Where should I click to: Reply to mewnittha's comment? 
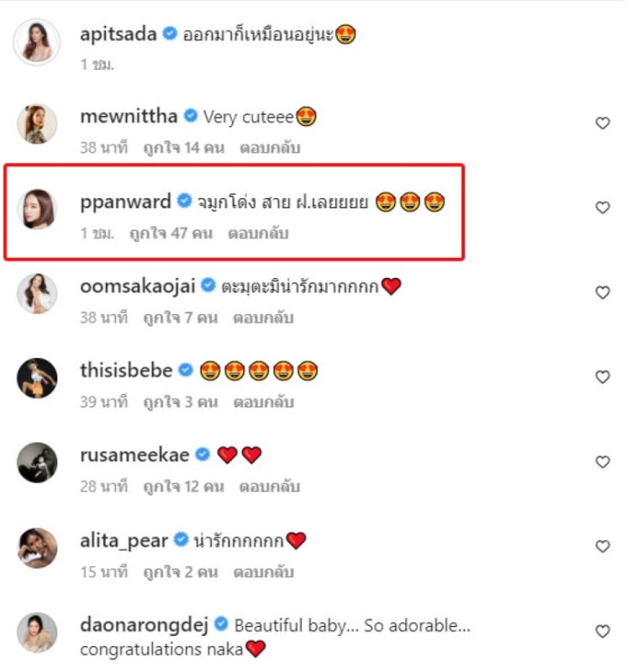[270, 148]
